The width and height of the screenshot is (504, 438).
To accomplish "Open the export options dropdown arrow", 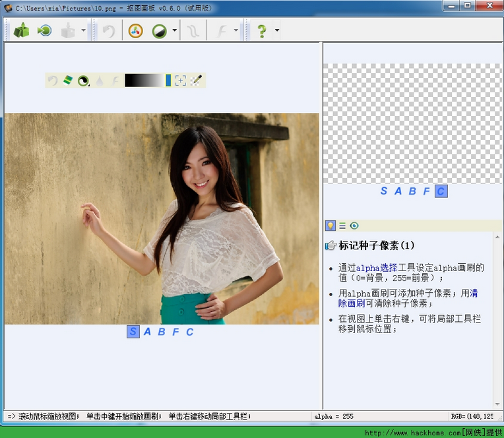I will tap(83, 30).
